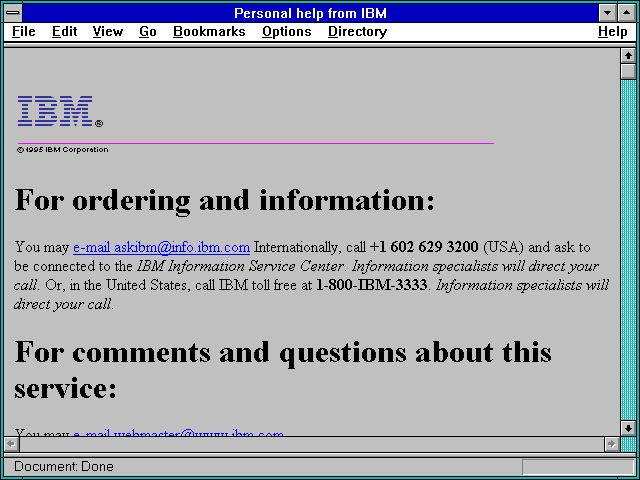Open the File menu
The width and height of the screenshot is (640, 480).
click(24, 32)
